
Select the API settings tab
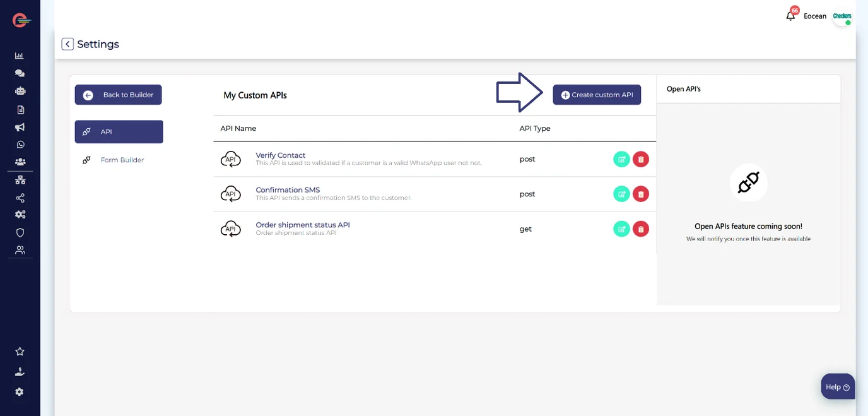pos(119,132)
